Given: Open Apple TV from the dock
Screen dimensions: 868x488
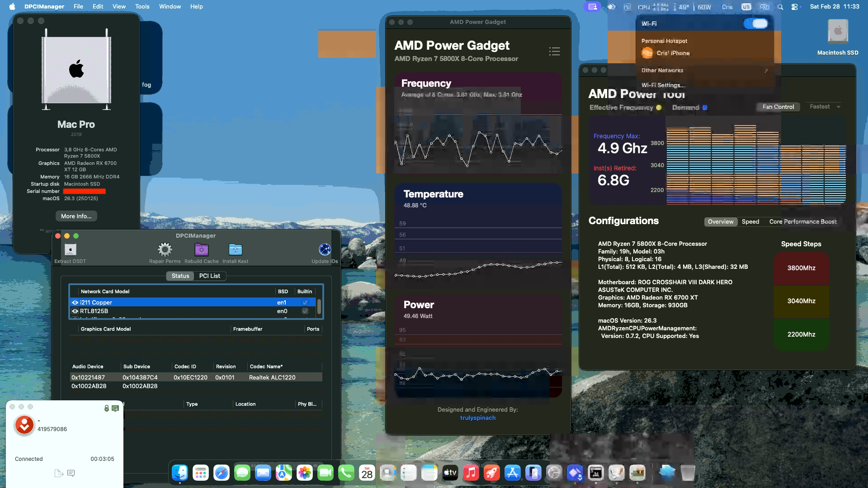Looking at the screenshot, I should click(450, 473).
